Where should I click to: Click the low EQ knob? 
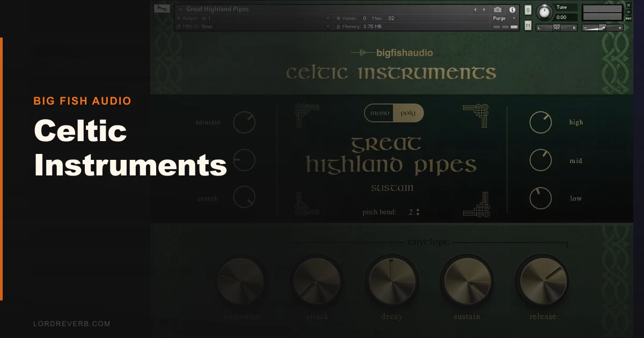pyautogui.click(x=540, y=198)
